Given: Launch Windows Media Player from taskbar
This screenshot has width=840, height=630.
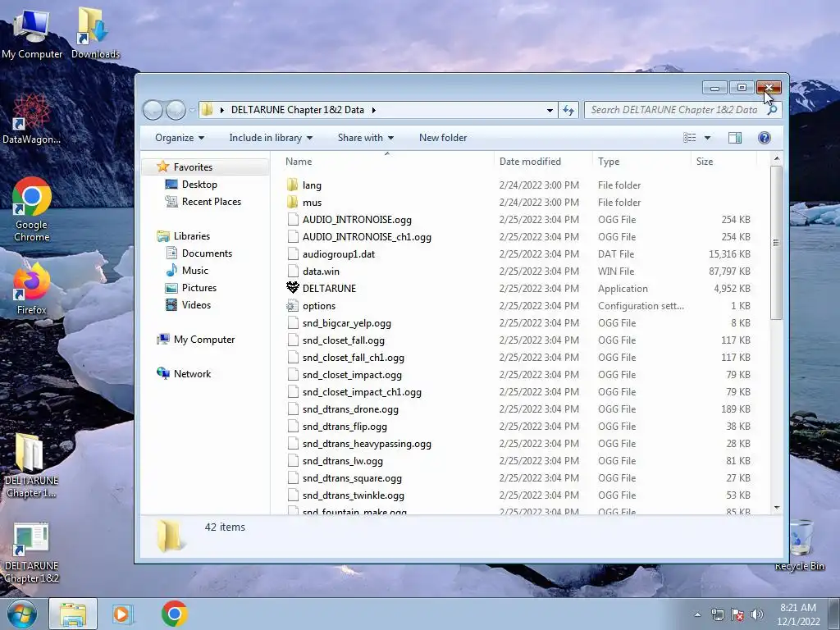Looking at the screenshot, I should 121,614.
